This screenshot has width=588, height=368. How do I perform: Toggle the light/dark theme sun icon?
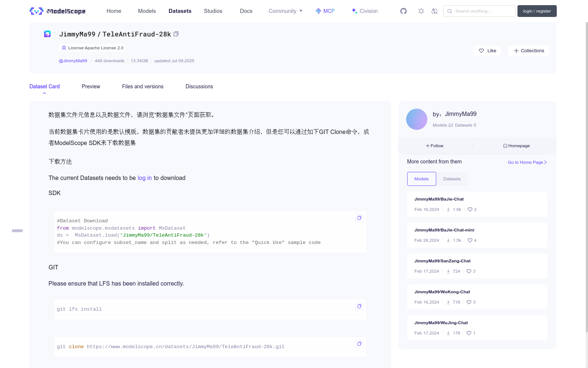pos(421,11)
